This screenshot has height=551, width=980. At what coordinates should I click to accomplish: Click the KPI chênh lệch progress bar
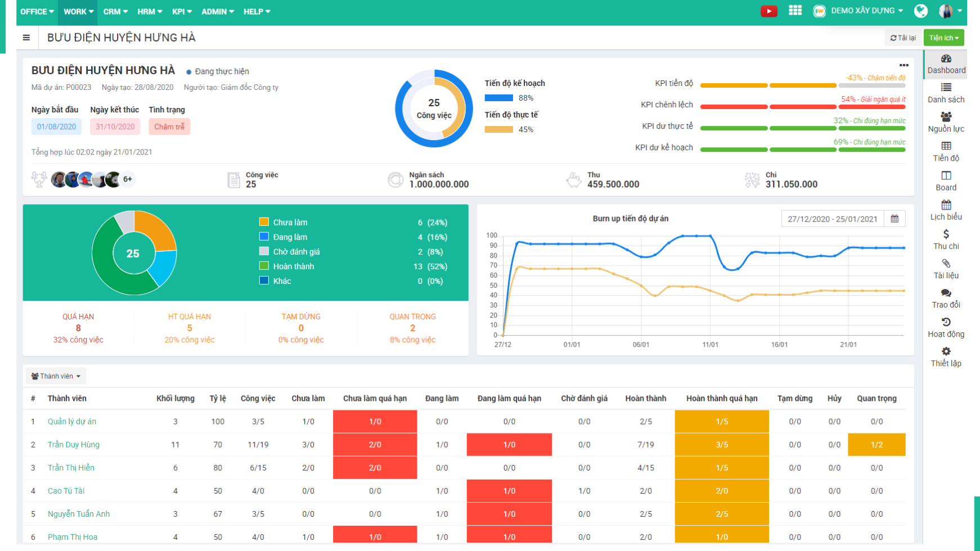[803, 107]
